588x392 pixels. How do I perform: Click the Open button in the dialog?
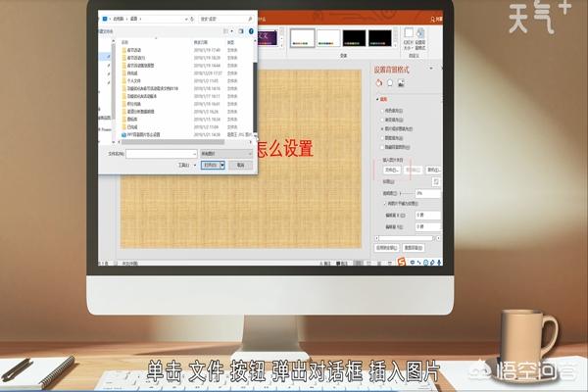(x=211, y=165)
